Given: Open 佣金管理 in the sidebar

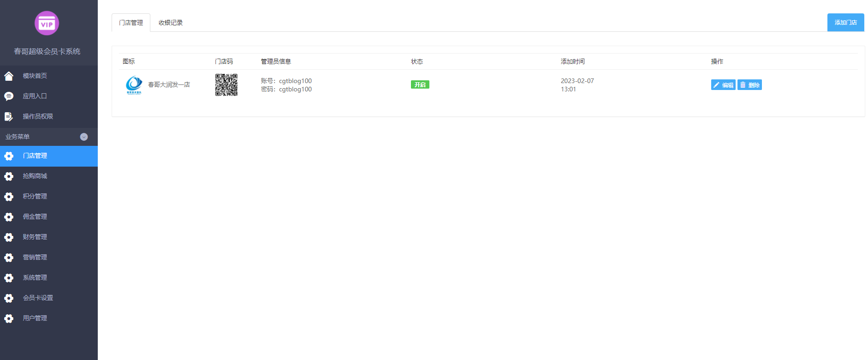Looking at the screenshot, I should [x=35, y=216].
